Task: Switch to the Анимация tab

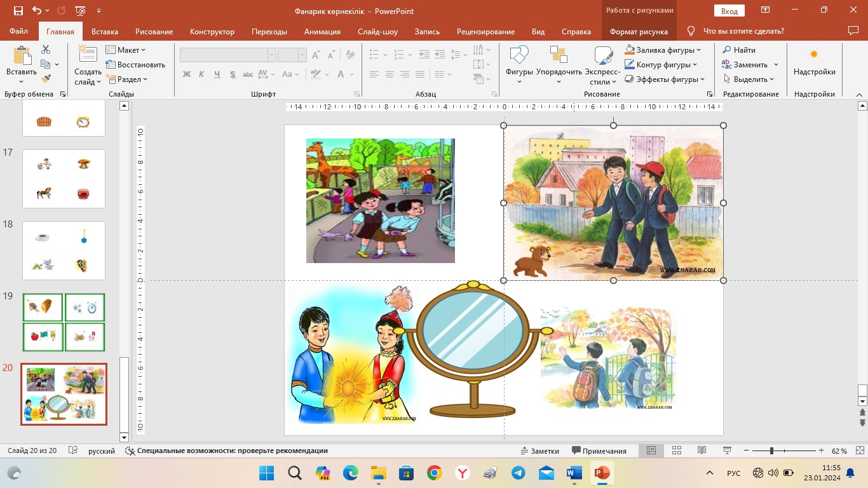Action: click(322, 32)
